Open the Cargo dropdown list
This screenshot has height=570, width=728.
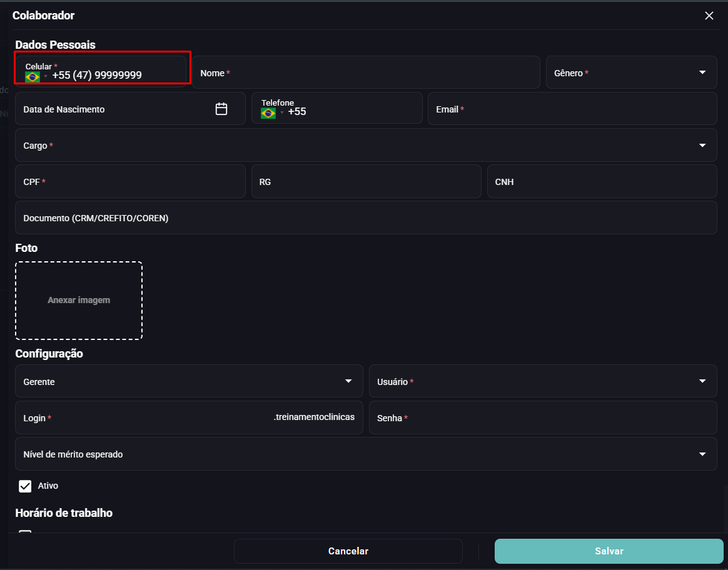[366, 145]
